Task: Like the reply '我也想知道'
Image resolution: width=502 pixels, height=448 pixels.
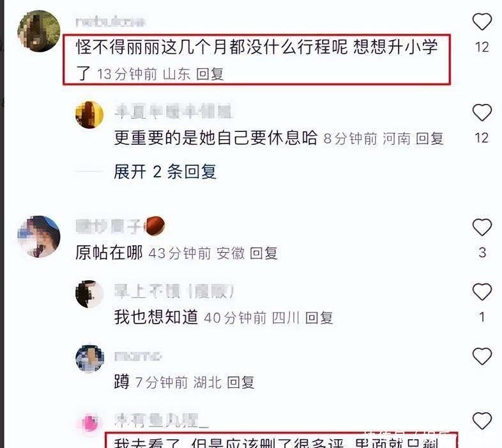Action: [482, 292]
